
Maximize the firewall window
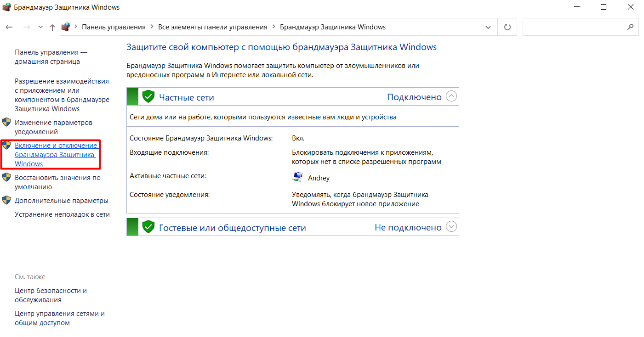pyautogui.click(x=604, y=7)
